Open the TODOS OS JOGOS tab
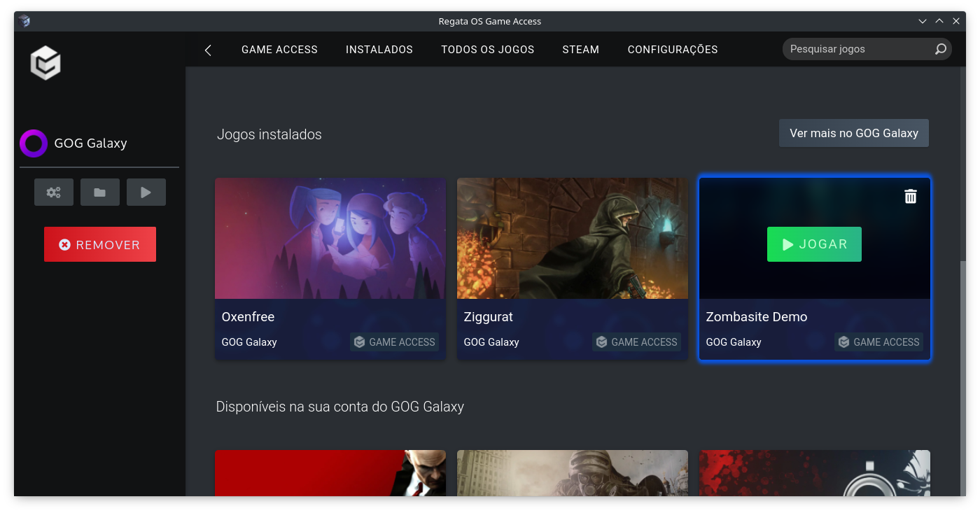The height and width of the screenshot is (513, 980). [488, 50]
